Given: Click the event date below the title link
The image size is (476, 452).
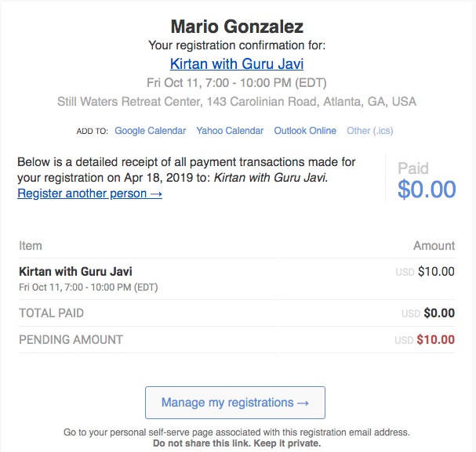Looking at the screenshot, I should [237, 83].
